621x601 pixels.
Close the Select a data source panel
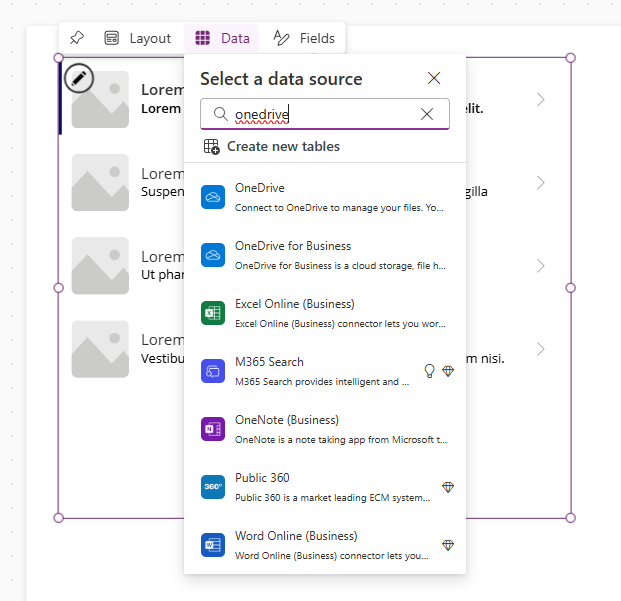434,78
